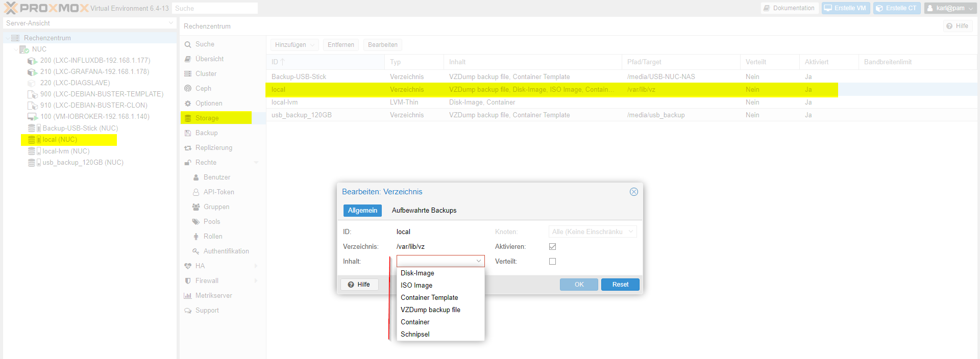980x359 pixels.
Task: Expand the HA submenu arrow
Action: point(256,266)
